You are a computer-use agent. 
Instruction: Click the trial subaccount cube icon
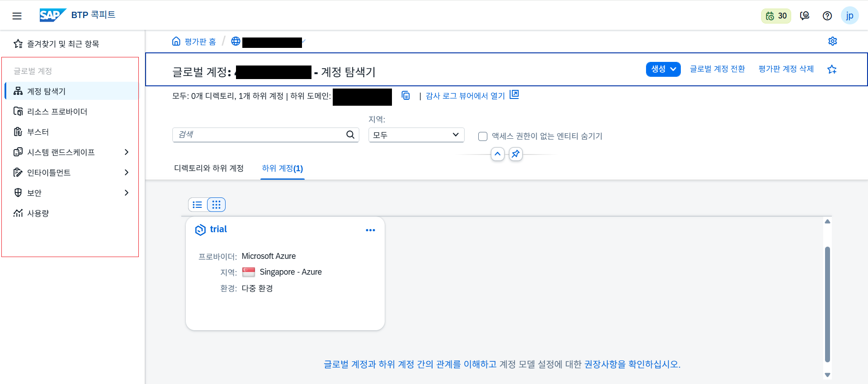point(200,229)
